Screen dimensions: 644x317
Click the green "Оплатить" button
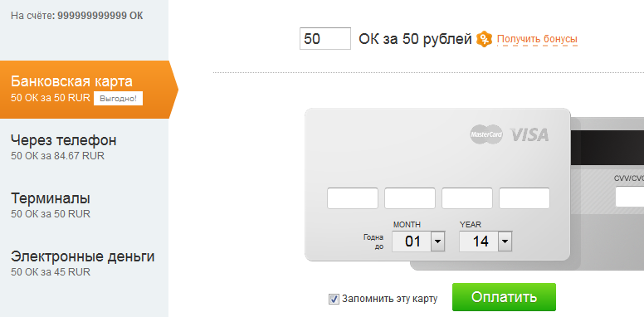[x=504, y=297]
